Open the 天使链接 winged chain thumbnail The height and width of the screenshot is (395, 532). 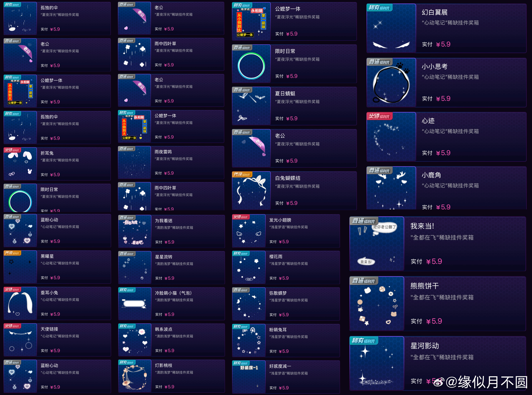pos(20,340)
